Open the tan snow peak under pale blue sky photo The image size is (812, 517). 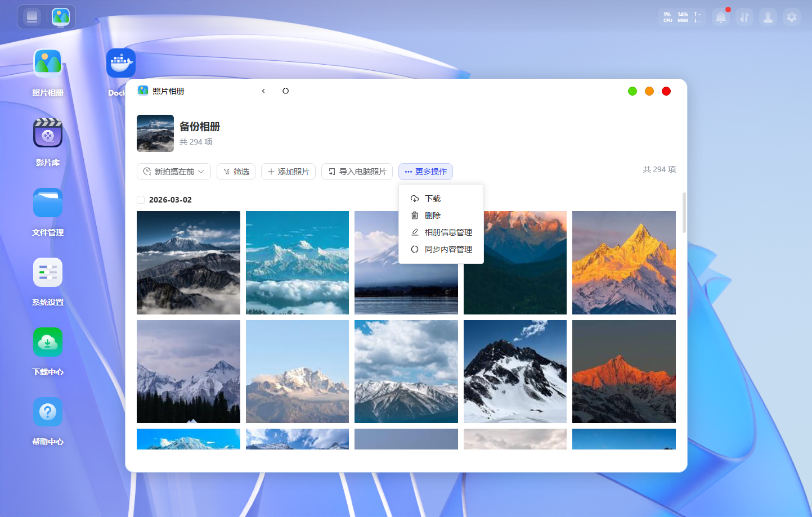coord(297,371)
